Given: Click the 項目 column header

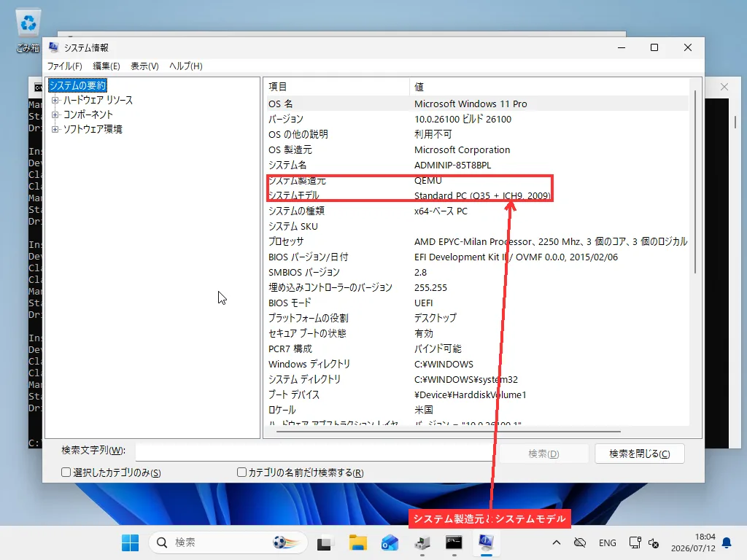Looking at the screenshot, I should [x=336, y=87].
